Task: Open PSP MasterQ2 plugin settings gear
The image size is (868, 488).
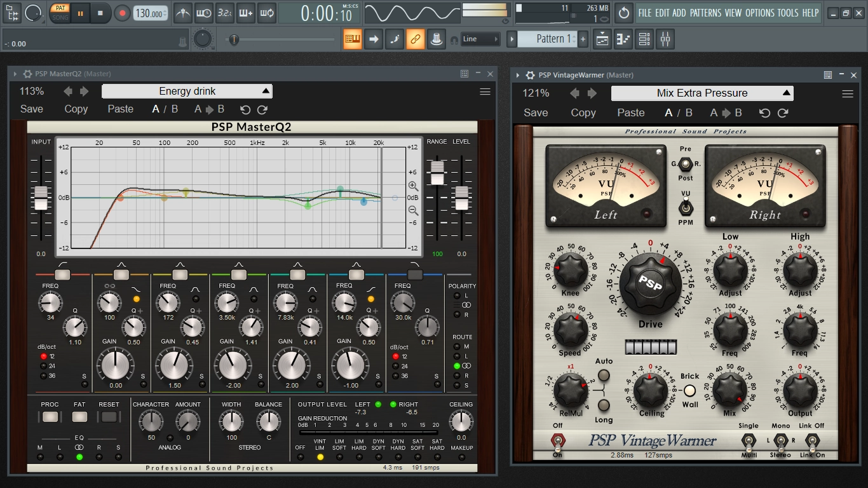Action: [28, 74]
